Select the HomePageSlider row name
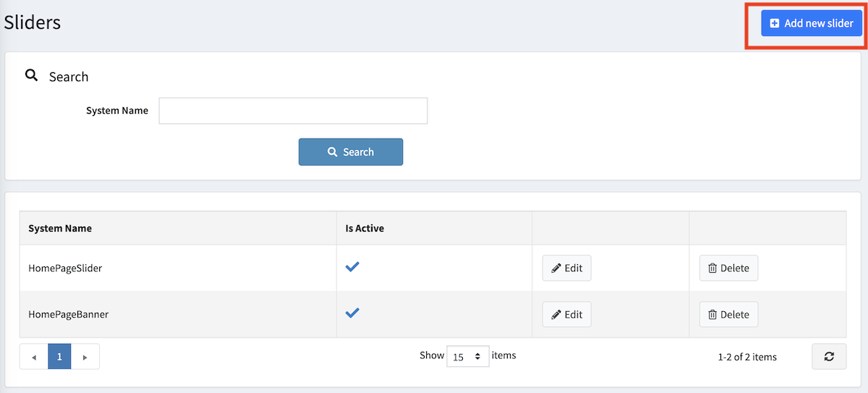This screenshot has width=868, height=393. (x=65, y=268)
